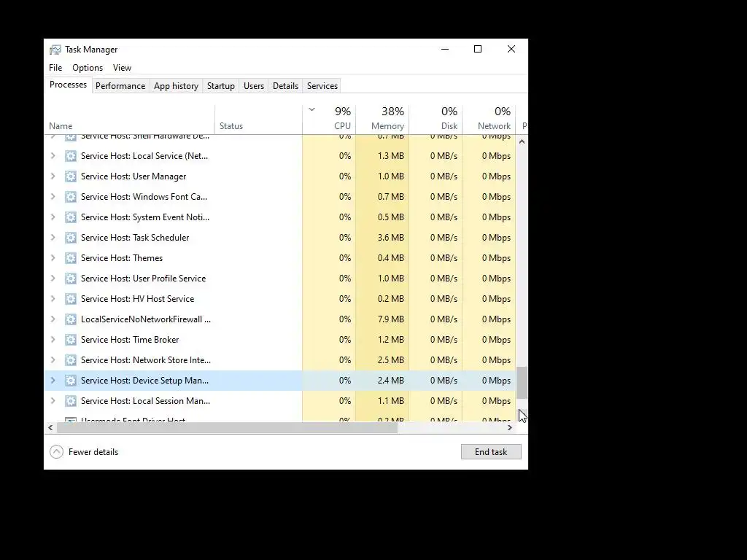This screenshot has width=747, height=560.
Task: Switch to the Users tab
Action: click(x=253, y=86)
